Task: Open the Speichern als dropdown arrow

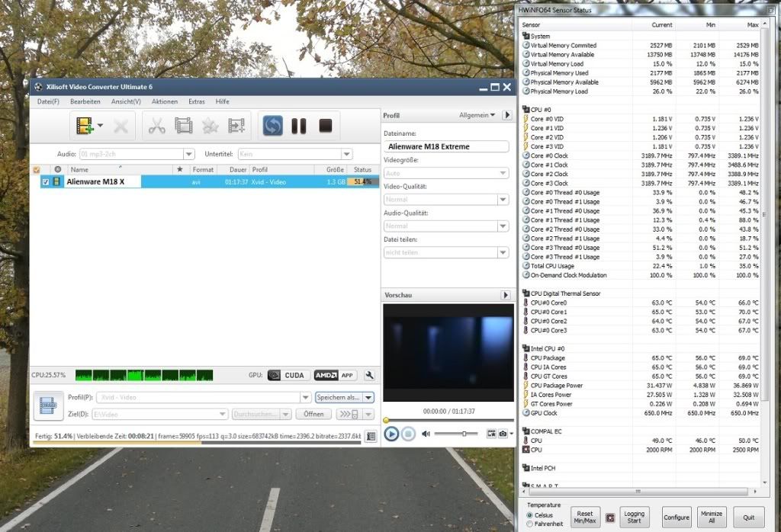Action: click(368, 397)
